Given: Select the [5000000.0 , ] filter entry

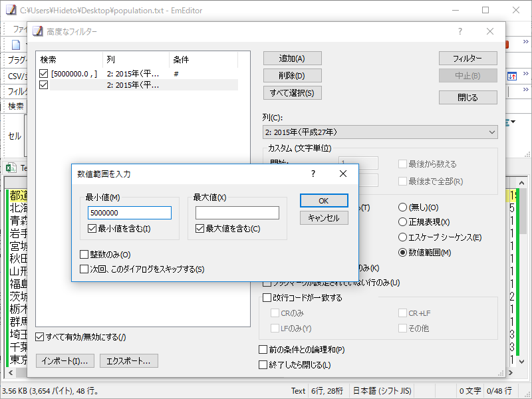Looking at the screenshot, I should tap(74, 74).
